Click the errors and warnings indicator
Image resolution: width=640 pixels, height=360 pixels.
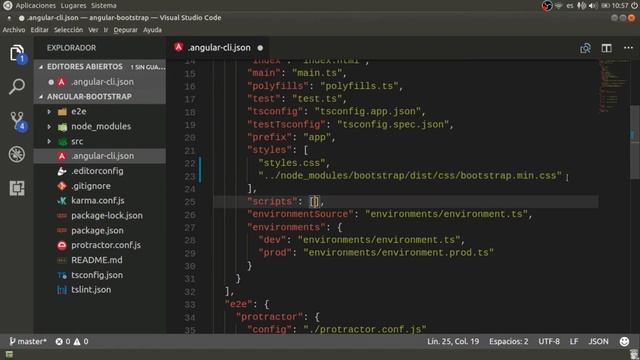[72, 342]
